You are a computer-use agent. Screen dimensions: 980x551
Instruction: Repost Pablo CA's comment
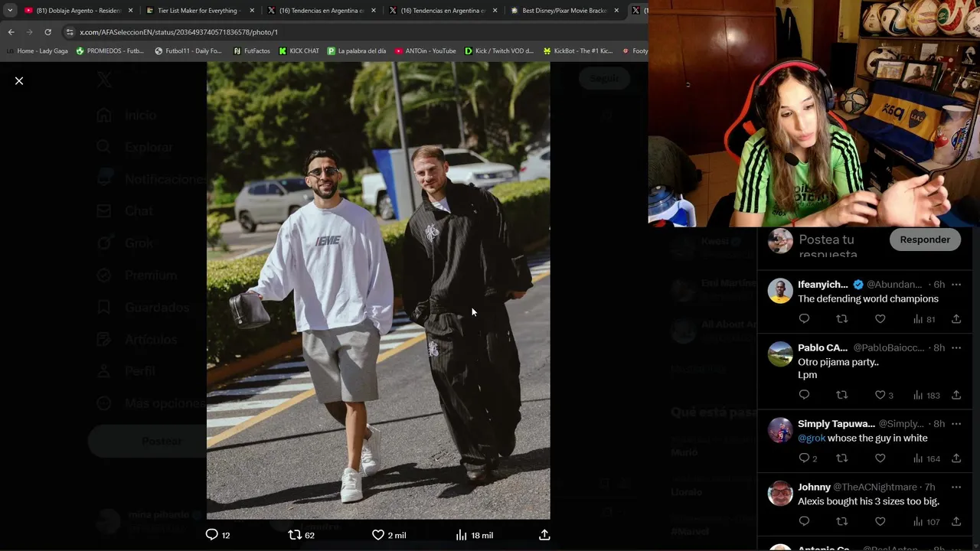842,395
